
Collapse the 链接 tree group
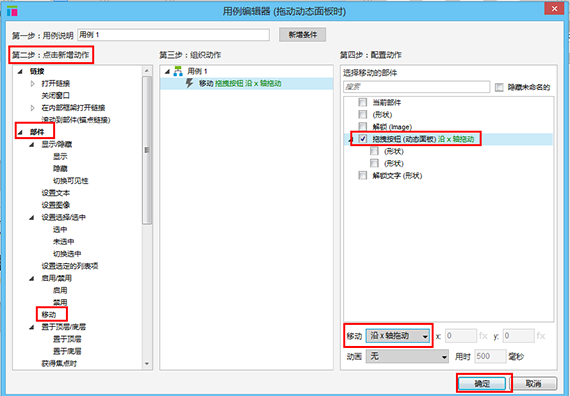(20, 71)
